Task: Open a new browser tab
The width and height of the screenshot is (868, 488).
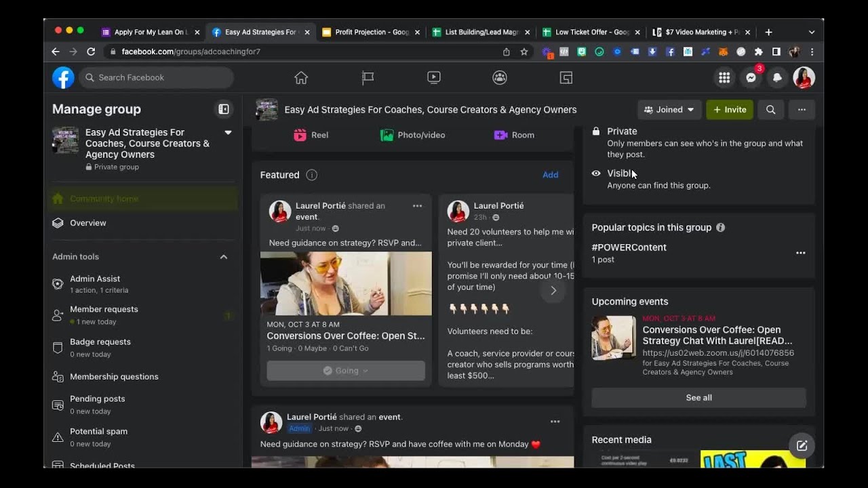Action: [768, 32]
